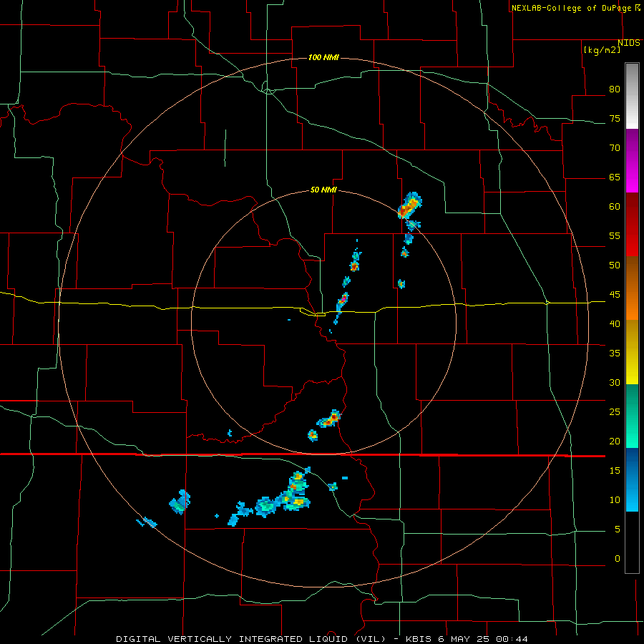Click the 00:44 timestamp in caption
The height and width of the screenshot is (644, 644).
point(512,639)
